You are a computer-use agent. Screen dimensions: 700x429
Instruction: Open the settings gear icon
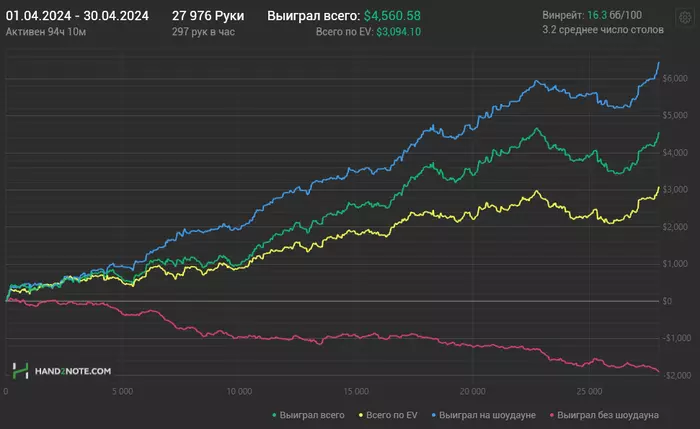pos(685,18)
